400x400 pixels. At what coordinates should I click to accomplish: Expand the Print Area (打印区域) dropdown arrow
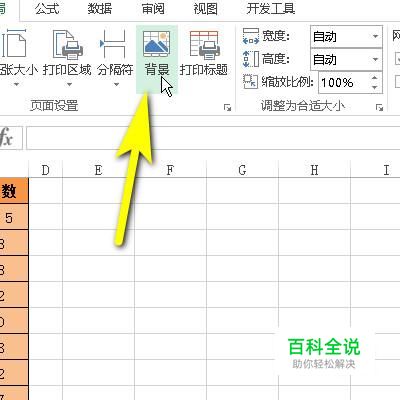tap(69, 85)
